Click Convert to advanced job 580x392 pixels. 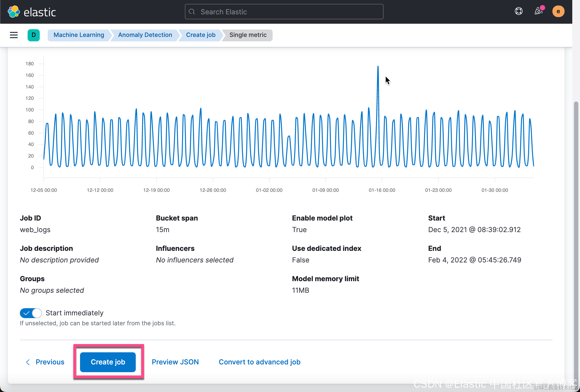click(259, 362)
